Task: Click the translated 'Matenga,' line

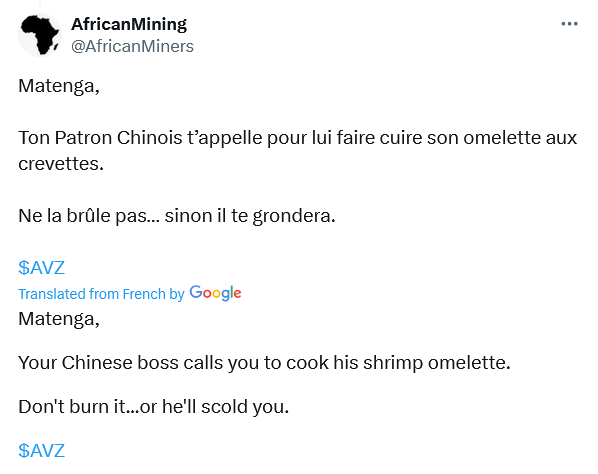Action: click(59, 319)
